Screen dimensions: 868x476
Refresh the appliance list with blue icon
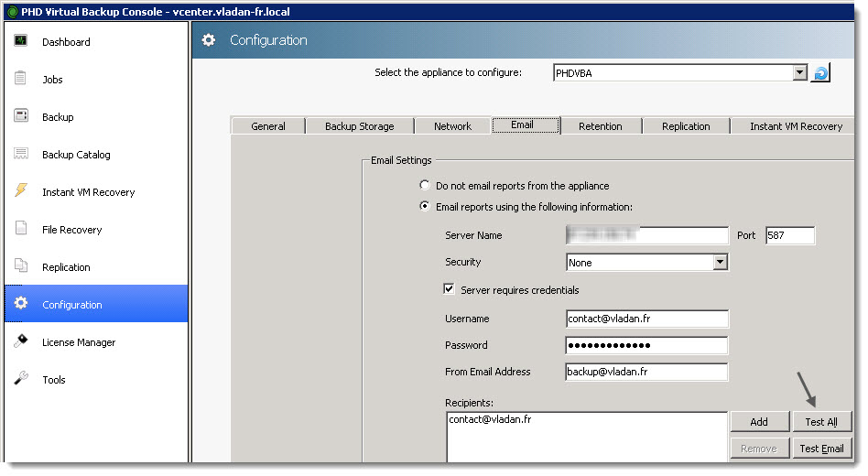pyautogui.click(x=820, y=73)
